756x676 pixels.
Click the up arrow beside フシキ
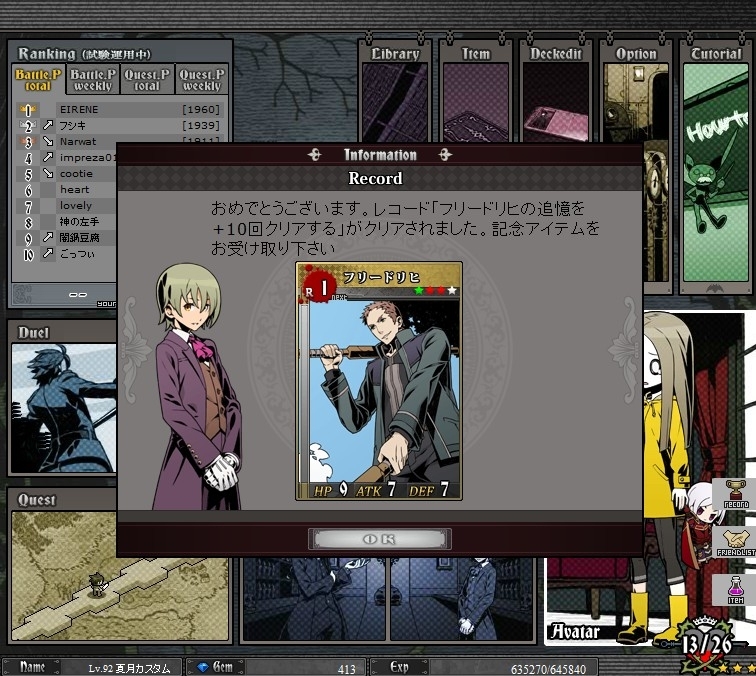pyautogui.click(x=47, y=125)
